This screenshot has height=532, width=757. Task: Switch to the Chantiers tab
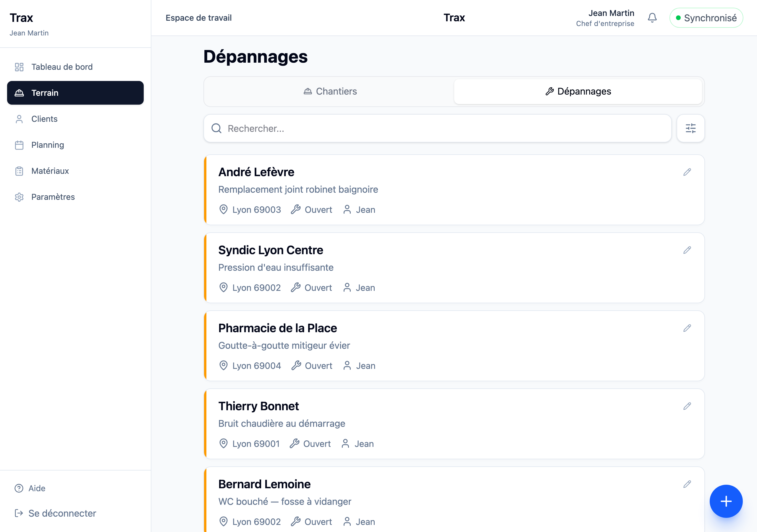click(330, 91)
